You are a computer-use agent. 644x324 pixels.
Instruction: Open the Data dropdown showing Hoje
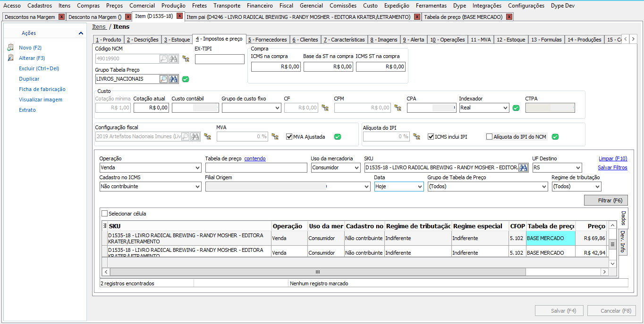420,186
